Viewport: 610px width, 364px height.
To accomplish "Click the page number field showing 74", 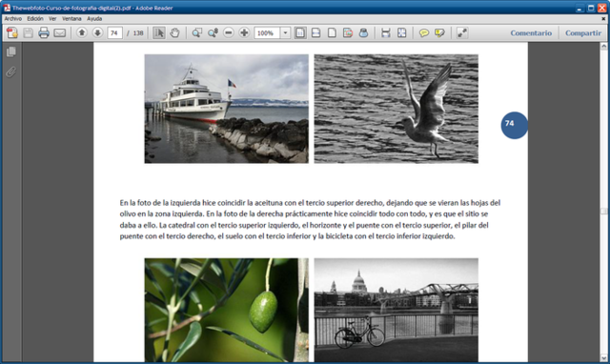I will click(x=114, y=33).
